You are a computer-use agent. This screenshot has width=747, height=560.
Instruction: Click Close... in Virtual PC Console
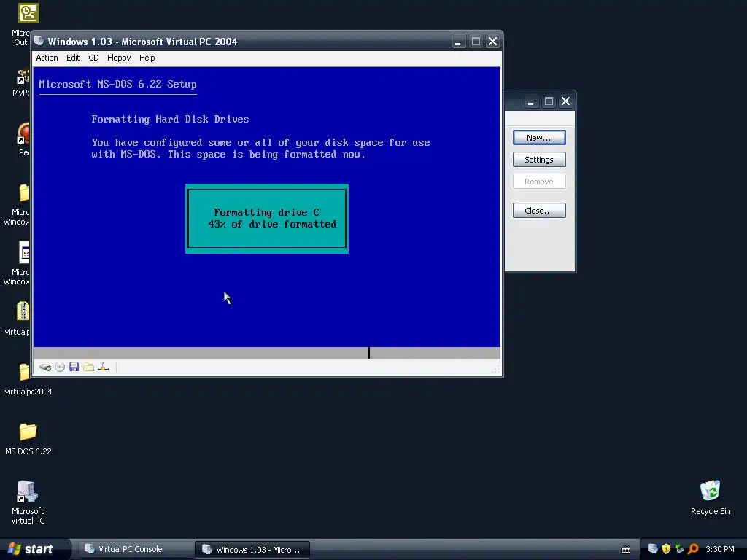point(539,211)
